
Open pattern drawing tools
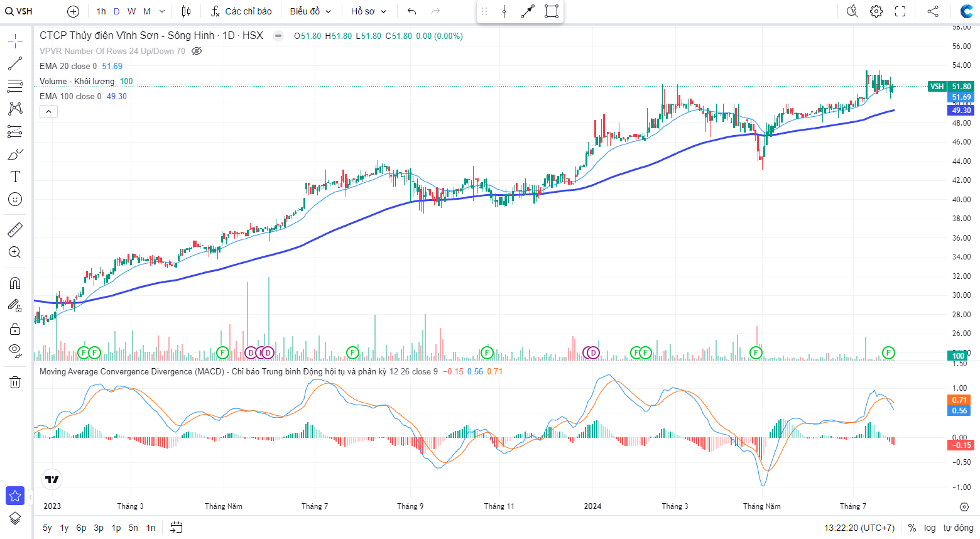click(15, 109)
